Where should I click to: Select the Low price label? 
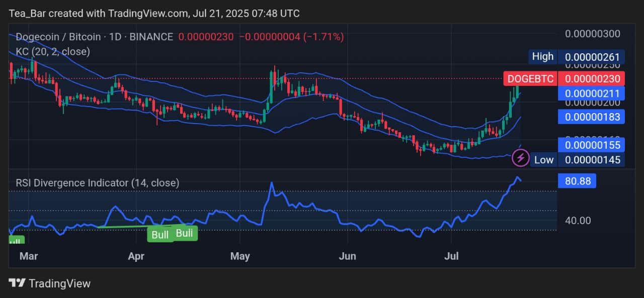(543, 160)
